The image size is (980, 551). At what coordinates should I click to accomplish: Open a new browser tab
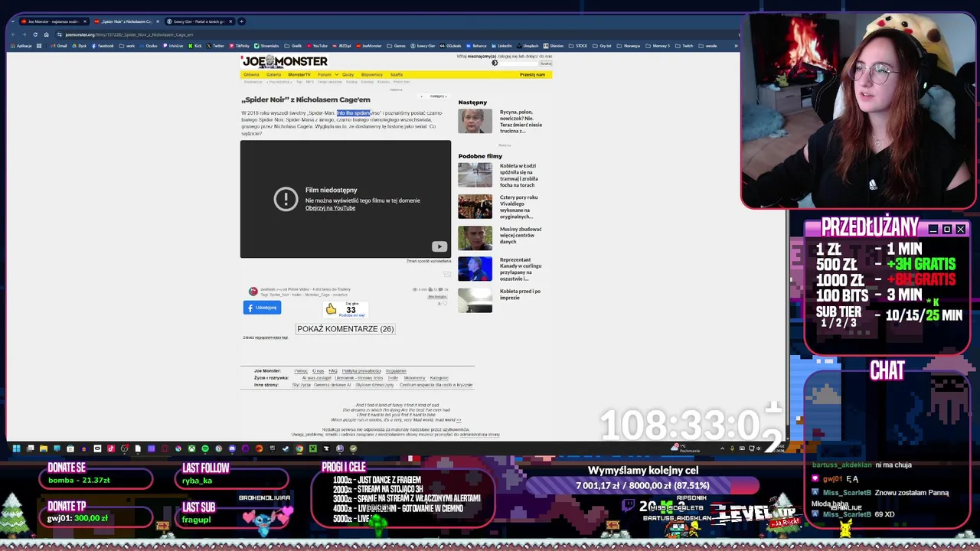[x=241, y=21]
